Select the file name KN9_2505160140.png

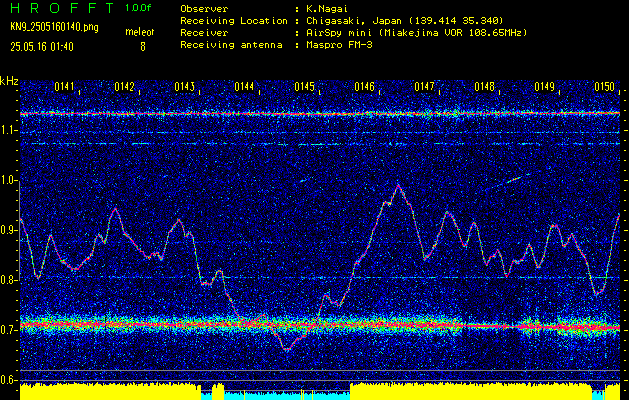click(x=54, y=27)
